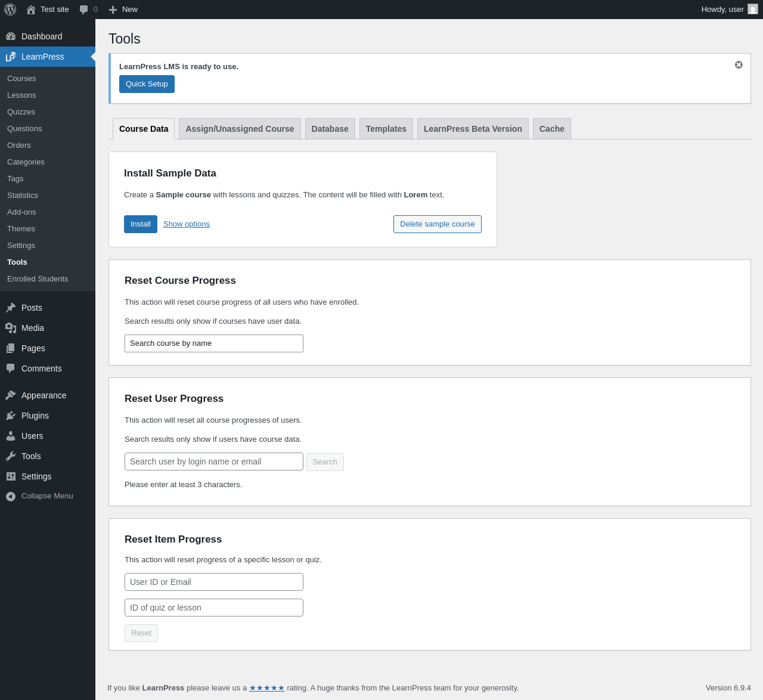Viewport: 763px width, 700px height.
Task: Click the Reset button under Item Progress
Action: [141, 633]
